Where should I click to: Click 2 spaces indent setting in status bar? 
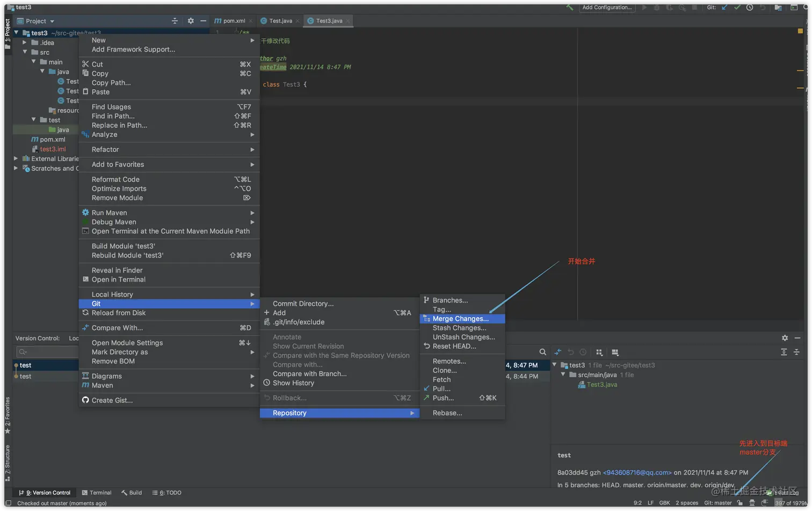687,503
